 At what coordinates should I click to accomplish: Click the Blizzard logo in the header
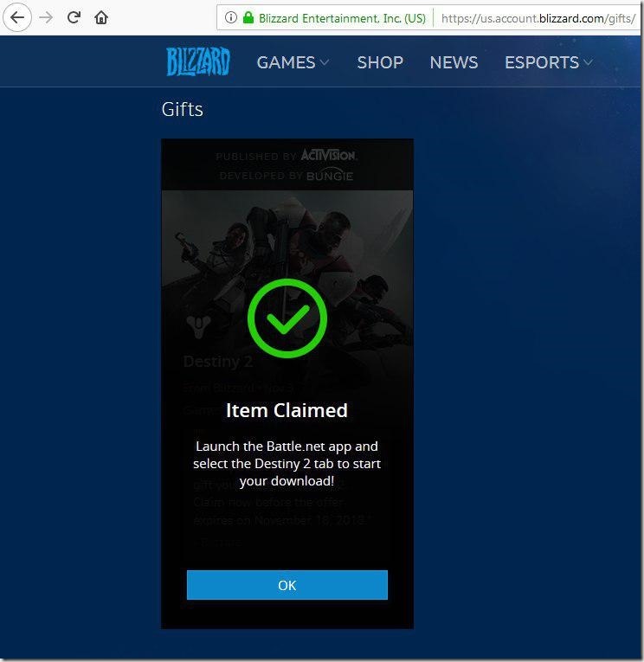(197, 62)
